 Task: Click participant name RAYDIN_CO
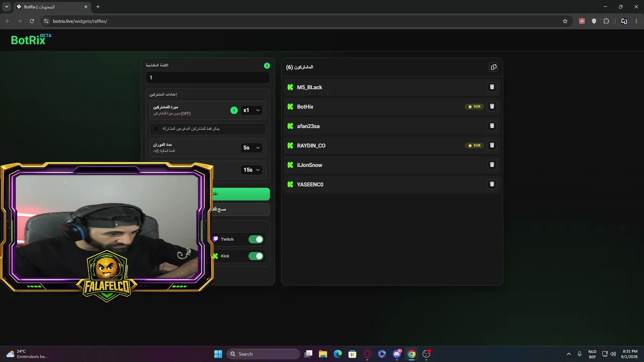(x=311, y=146)
